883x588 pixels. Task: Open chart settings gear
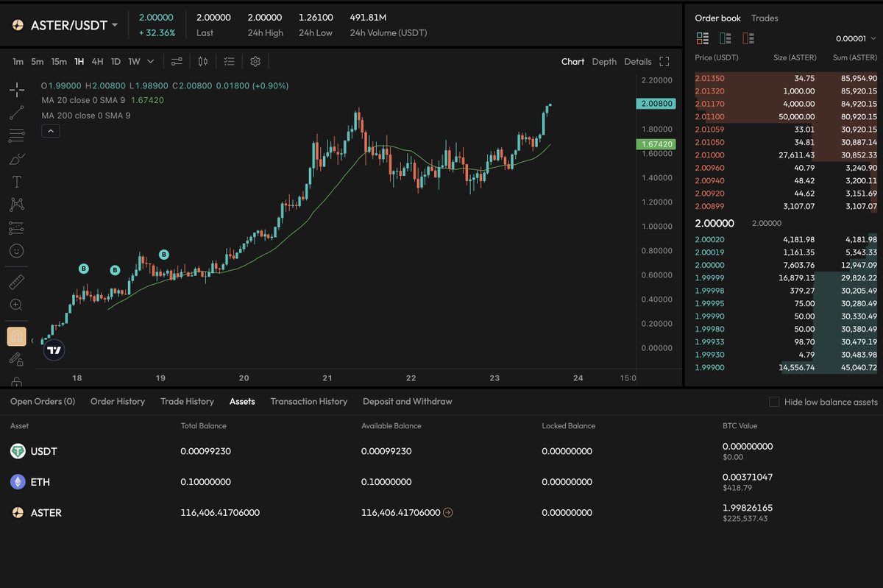(x=255, y=62)
